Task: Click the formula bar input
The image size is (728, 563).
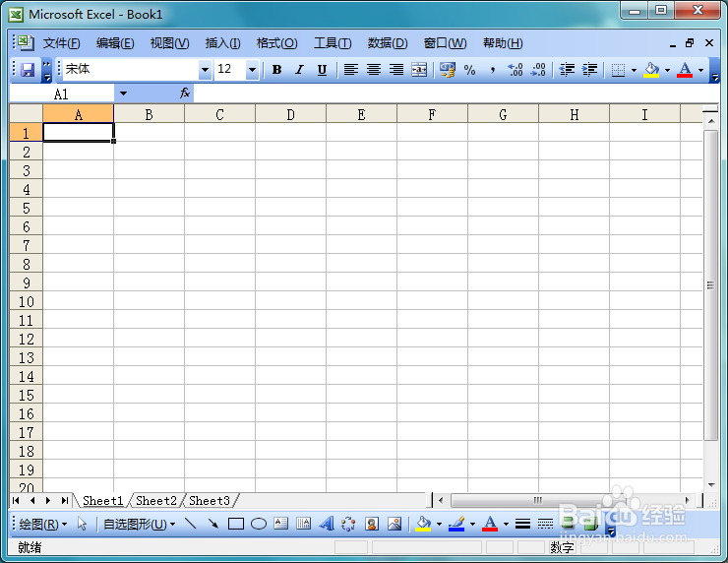Action: [455, 94]
